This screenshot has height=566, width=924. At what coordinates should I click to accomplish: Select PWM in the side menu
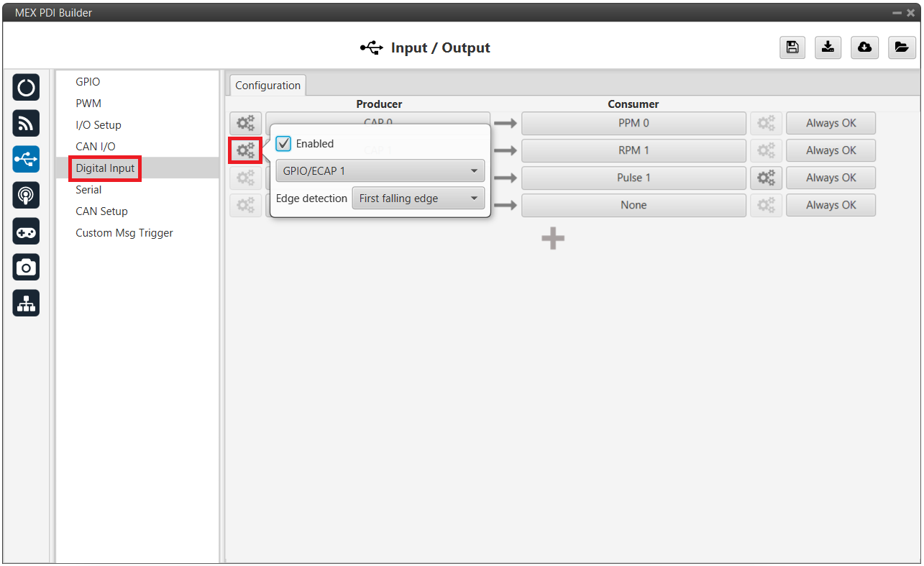click(x=88, y=104)
